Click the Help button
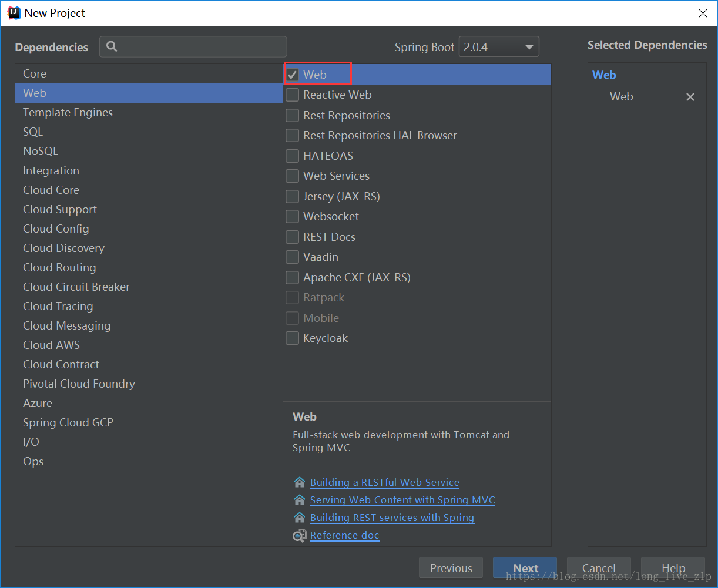This screenshot has width=718, height=588. [673, 568]
